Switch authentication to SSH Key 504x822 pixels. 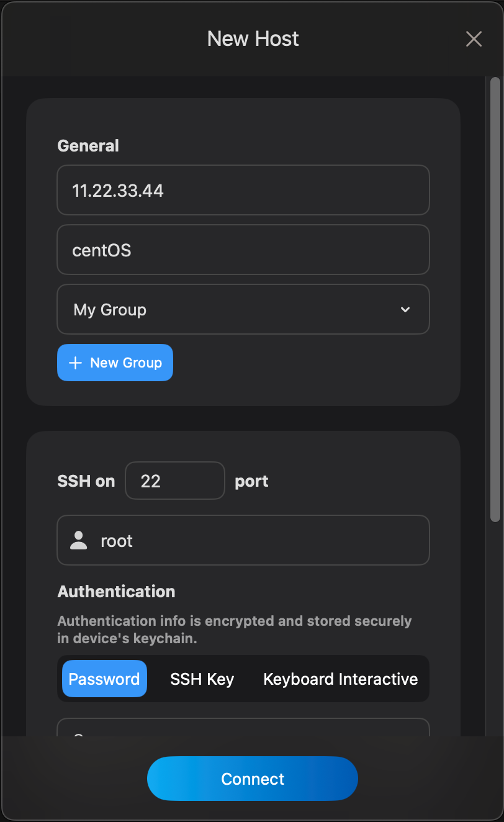(202, 679)
